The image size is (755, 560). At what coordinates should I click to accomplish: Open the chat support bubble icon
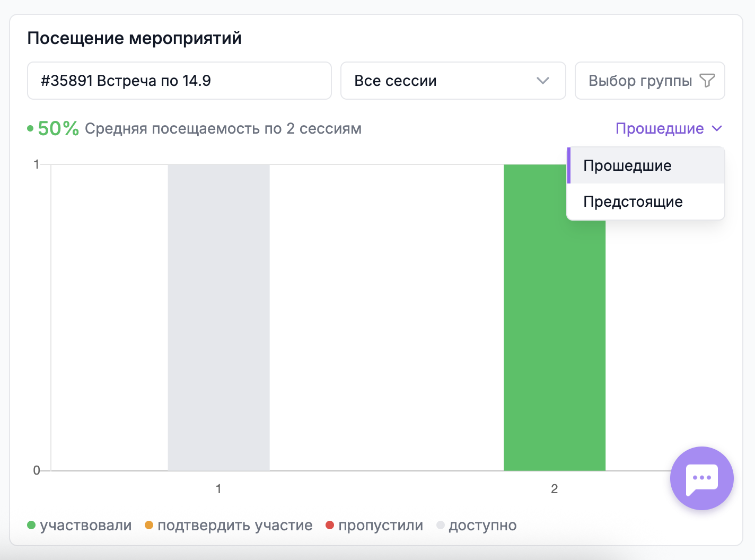click(x=701, y=478)
